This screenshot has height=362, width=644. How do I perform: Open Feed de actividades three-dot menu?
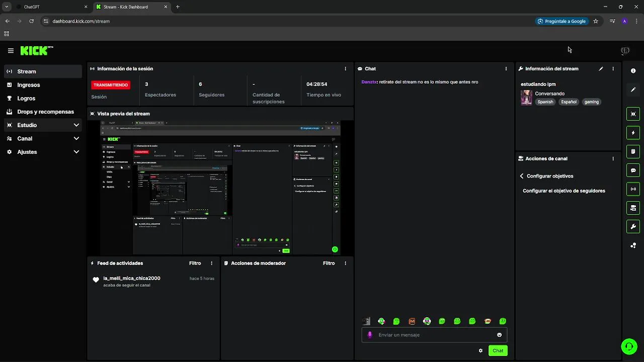click(211, 263)
